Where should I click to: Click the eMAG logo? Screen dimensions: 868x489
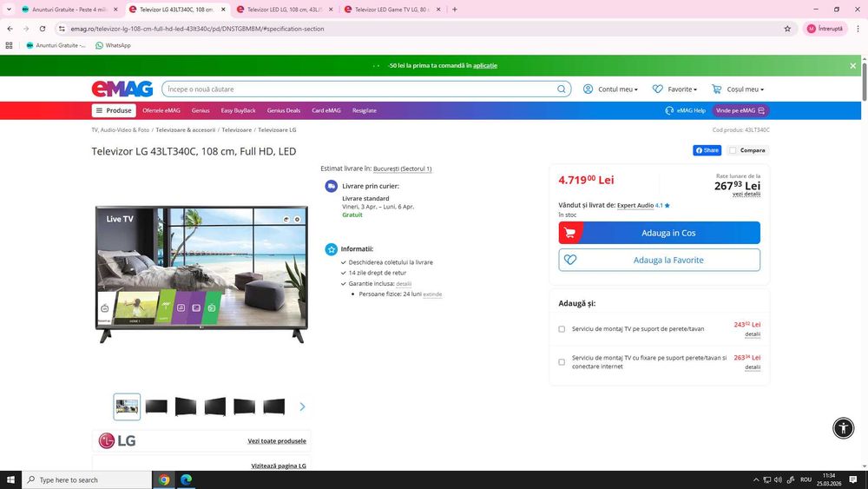122,89
